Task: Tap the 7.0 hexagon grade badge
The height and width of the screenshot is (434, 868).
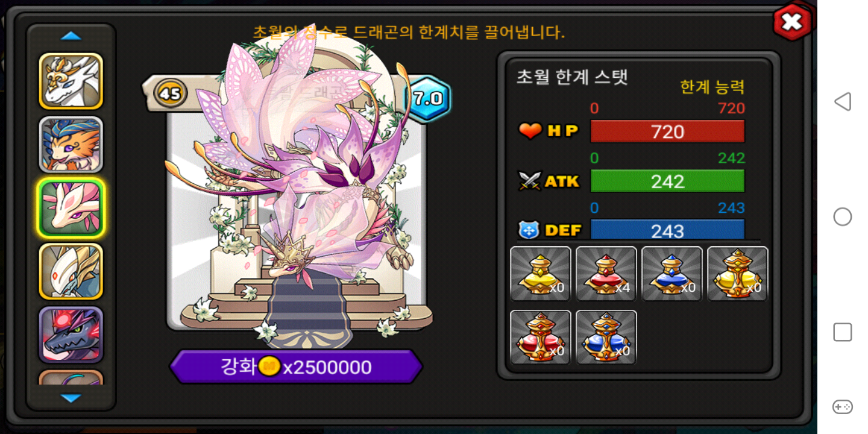Action: pos(427,98)
